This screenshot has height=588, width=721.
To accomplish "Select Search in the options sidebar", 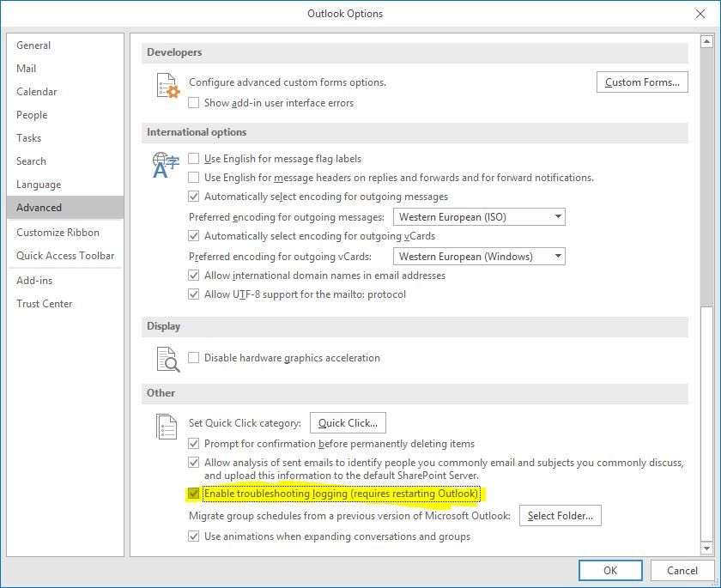I will [x=65, y=161].
